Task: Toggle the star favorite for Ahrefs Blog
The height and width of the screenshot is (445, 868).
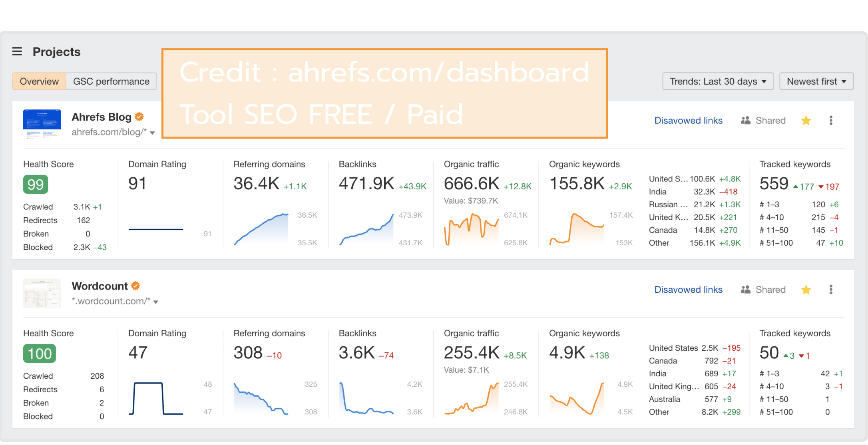Action: point(806,121)
